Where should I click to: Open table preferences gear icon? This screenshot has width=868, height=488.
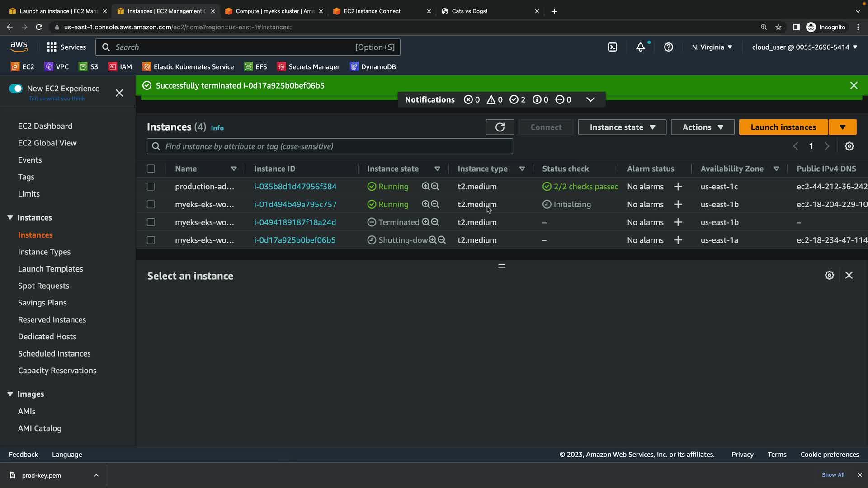tap(849, 146)
